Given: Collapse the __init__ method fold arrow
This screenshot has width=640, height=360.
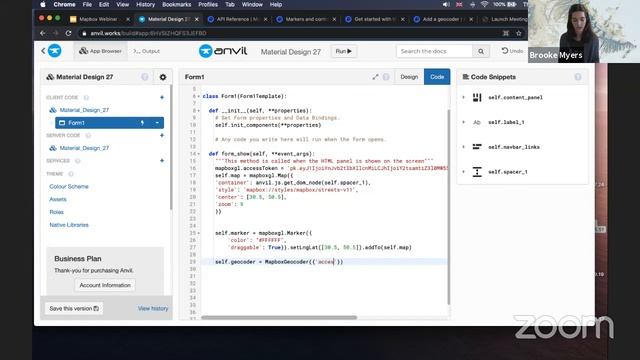Looking at the screenshot, I should (x=199, y=111).
